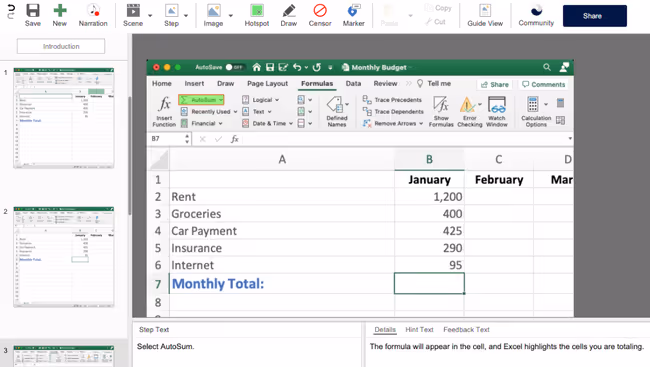Click the Excel Share button

coord(495,84)
